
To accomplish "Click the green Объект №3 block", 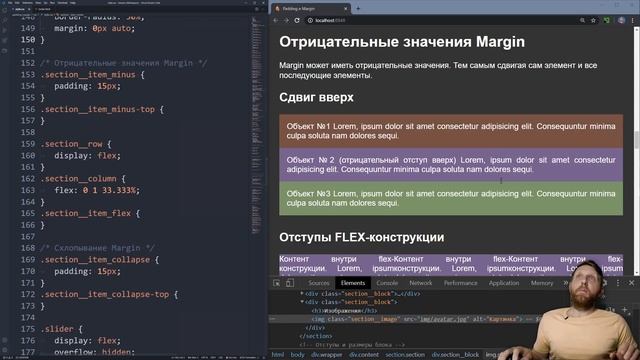I will [451, 198].
